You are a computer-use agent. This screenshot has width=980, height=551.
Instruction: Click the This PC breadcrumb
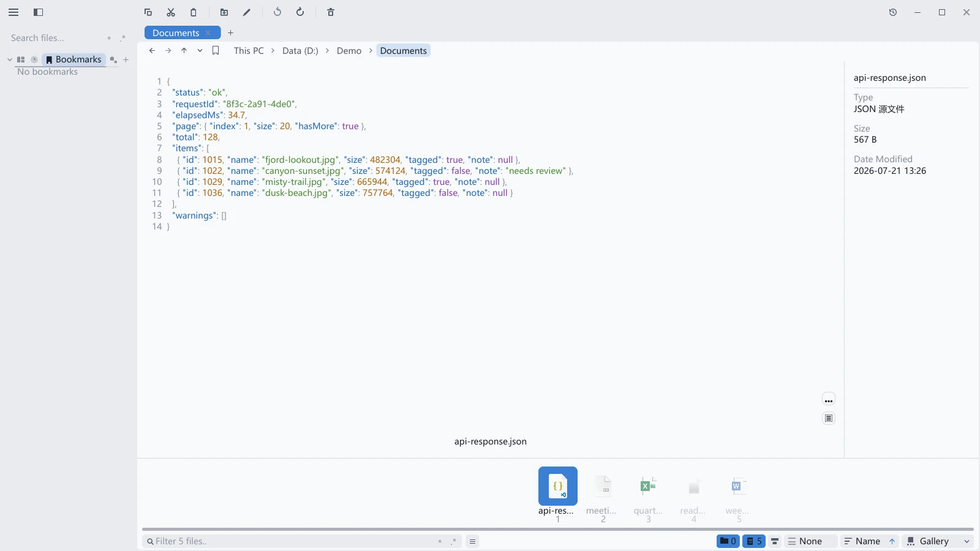tap(249, 51)
